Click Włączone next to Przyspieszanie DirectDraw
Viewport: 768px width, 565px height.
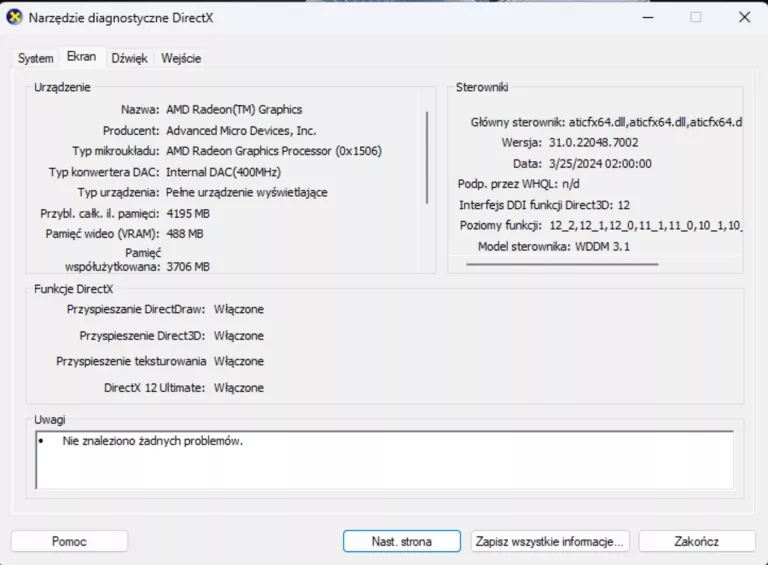[239, 309]
